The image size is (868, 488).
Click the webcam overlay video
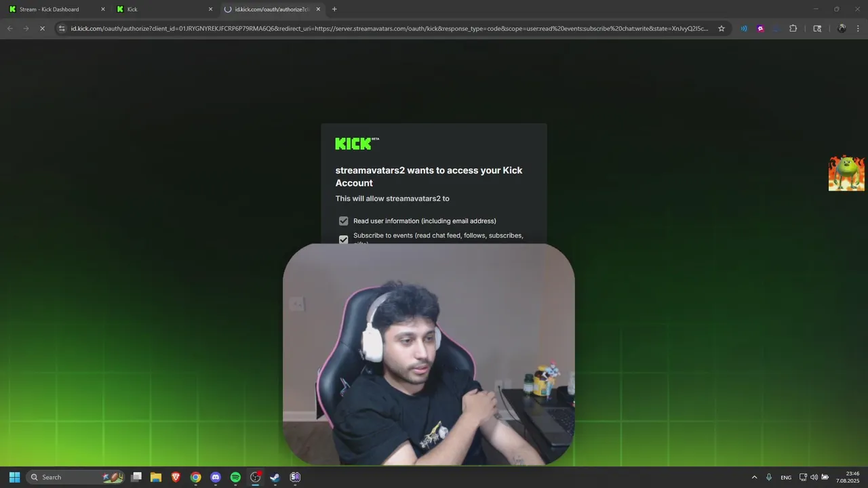click(x=429, y=354)
